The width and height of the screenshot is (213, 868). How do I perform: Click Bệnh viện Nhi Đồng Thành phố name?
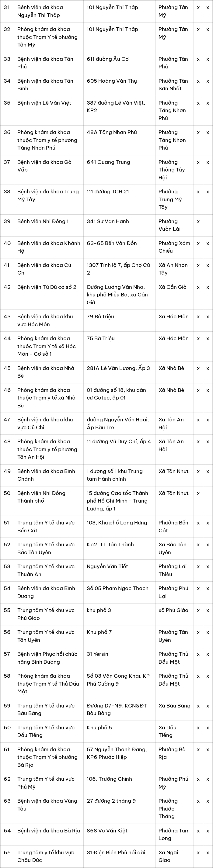(41, 497)
